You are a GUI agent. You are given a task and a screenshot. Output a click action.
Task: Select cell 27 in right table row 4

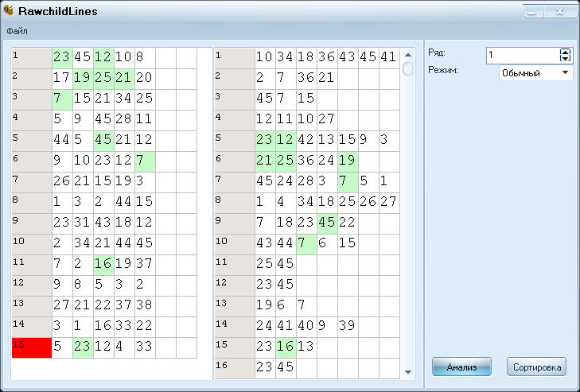327,120
